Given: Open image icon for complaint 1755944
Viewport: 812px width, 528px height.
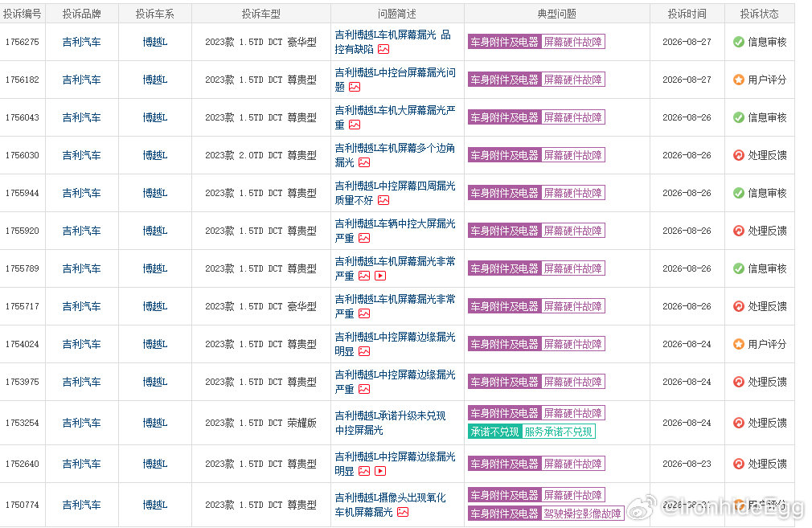Looking at the screenshot, I should point(383,200).
